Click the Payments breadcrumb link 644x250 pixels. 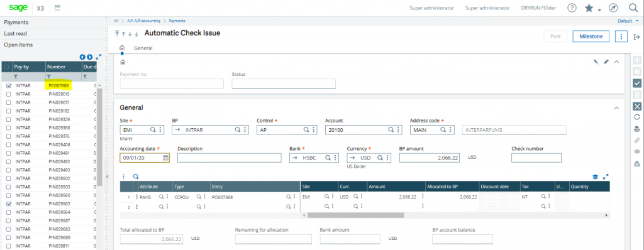[x=177, y=21]
